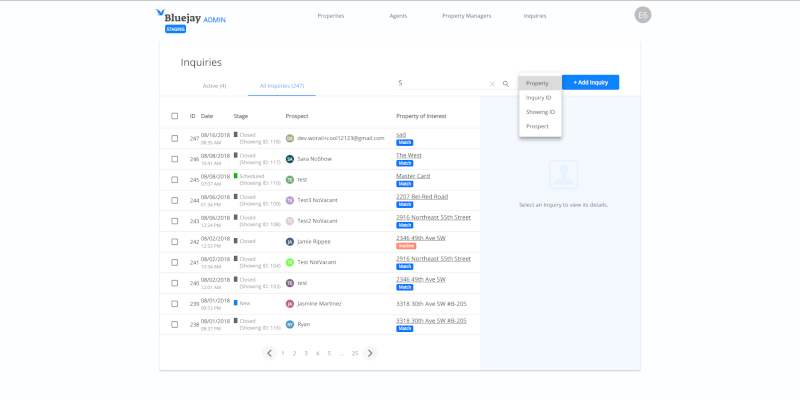Click Ryan's prospect avatar icon
Image resolution: width=800 pixels, height=400 pixels.
click(x=290, y=324)
